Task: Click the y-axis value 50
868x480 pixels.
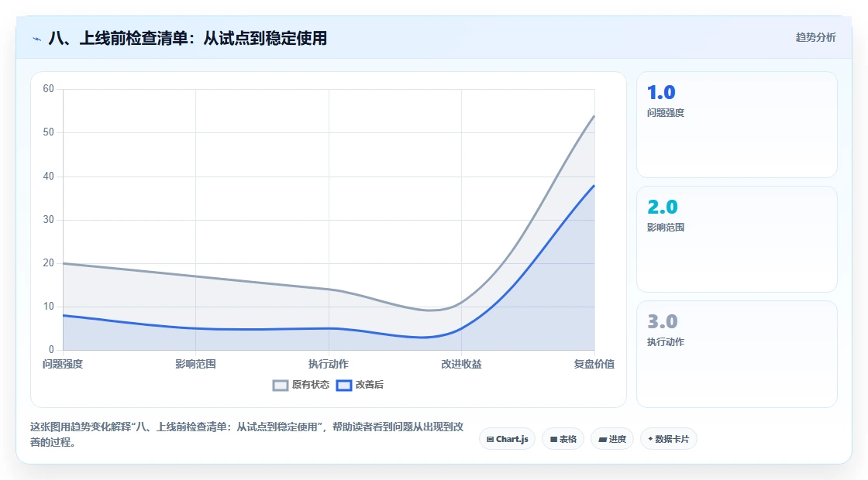Action: tap(49, 132)
